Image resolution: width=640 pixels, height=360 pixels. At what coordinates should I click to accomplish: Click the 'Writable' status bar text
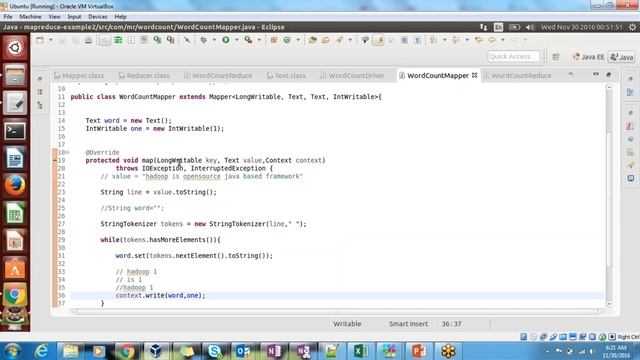[x=347, y=324]
